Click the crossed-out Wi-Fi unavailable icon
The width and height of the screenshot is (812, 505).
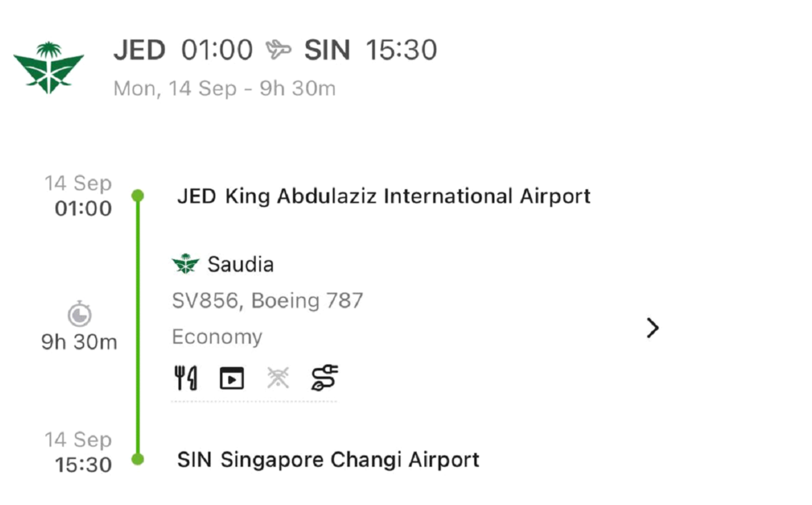(278, 378)
